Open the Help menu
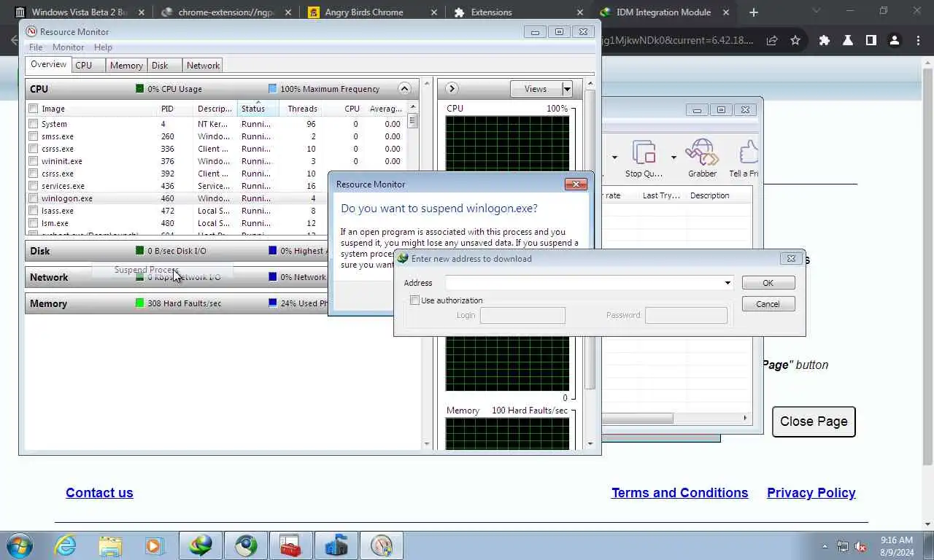 [x=103, y=47]
